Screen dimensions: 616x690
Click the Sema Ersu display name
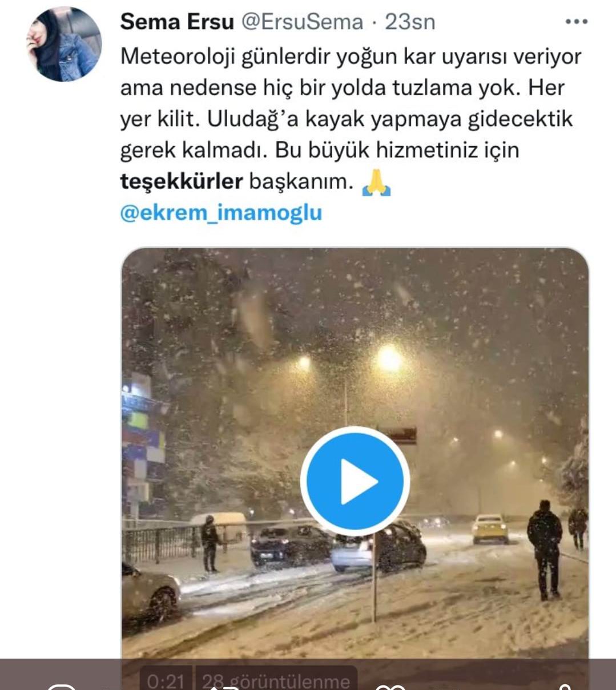[177, 22]
